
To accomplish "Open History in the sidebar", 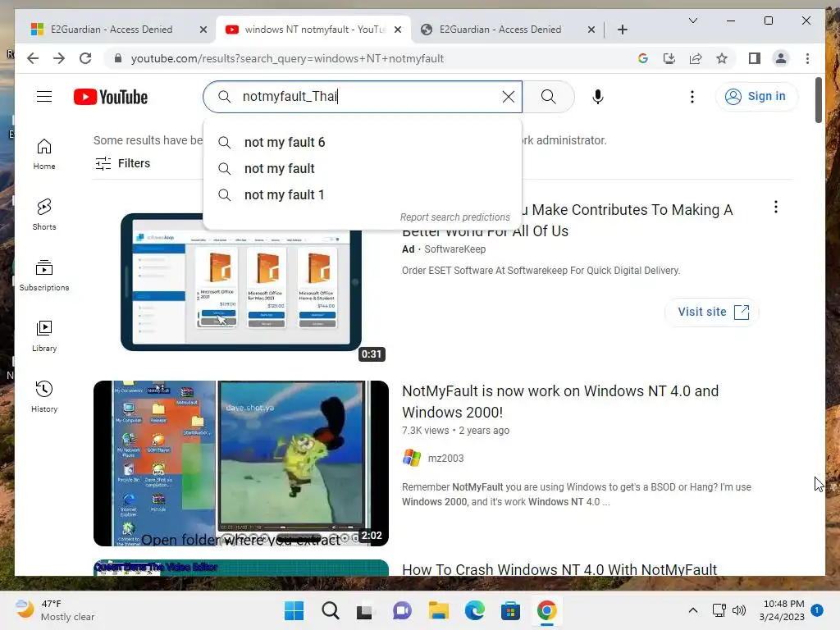I will coord(44,396).
